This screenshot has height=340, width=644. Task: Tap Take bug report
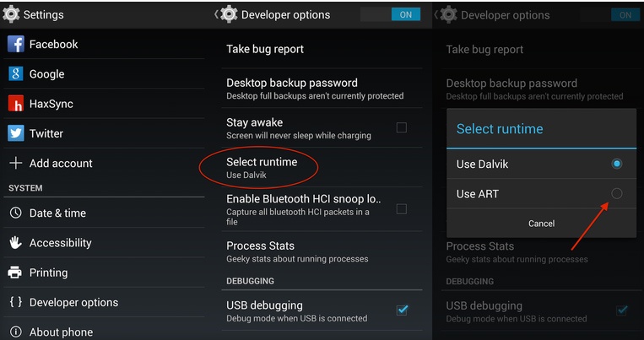coord(265,49)
